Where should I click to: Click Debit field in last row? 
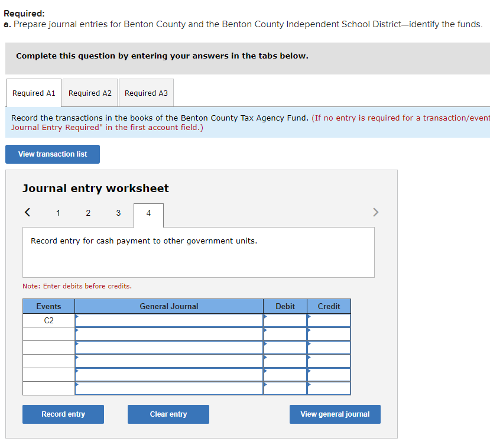285,388
